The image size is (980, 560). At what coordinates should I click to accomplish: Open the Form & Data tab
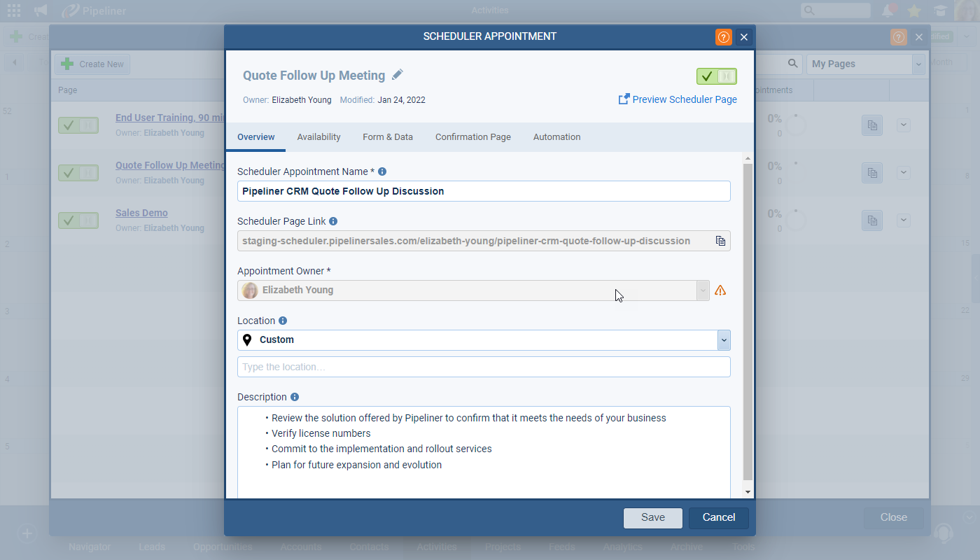tap(388, 137)
